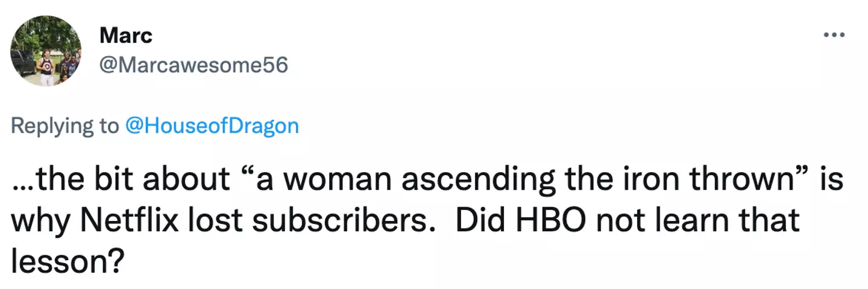Click the 'Replying to' label text

click(x=65, y=125)
